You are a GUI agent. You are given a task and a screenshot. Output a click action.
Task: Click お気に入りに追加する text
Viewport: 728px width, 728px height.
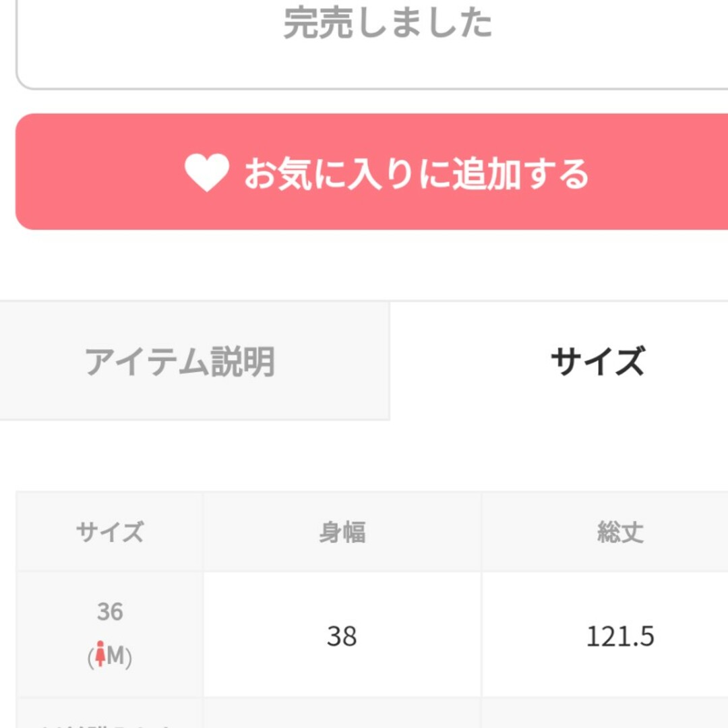(x=417, y=173)
